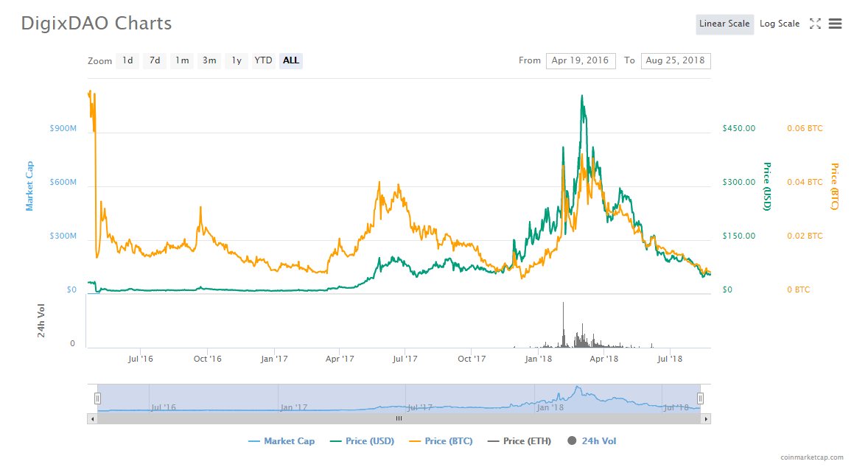
Task: Click the $450.00 price axis label
Action: tap(739, 128)
